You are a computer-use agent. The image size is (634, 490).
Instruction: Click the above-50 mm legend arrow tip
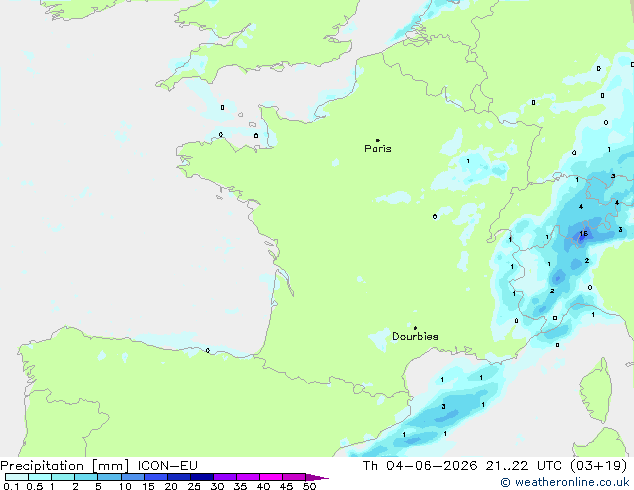coord(317,477)
